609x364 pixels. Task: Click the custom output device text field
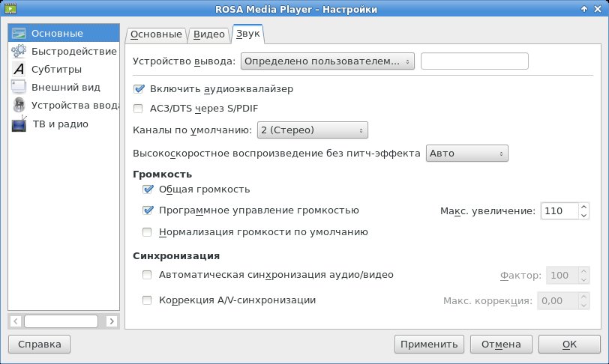pos(475,61)
